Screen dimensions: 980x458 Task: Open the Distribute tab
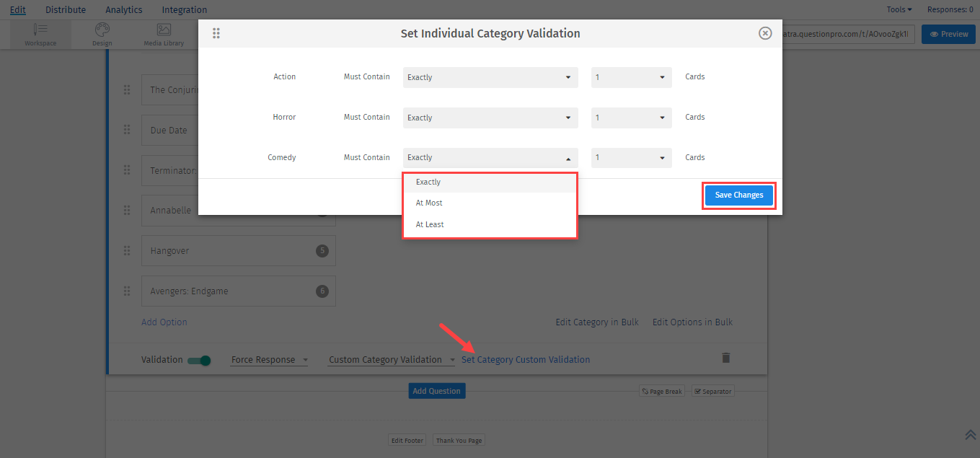(66, 10)
